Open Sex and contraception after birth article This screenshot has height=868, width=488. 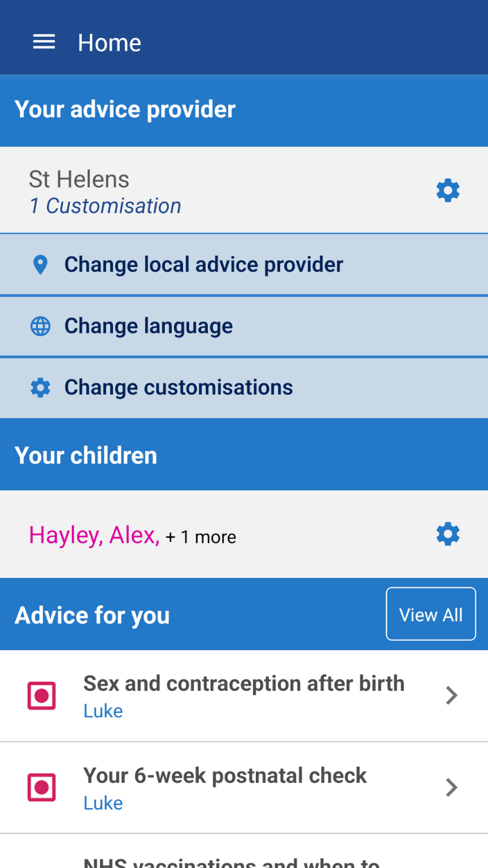pos(244,684)
